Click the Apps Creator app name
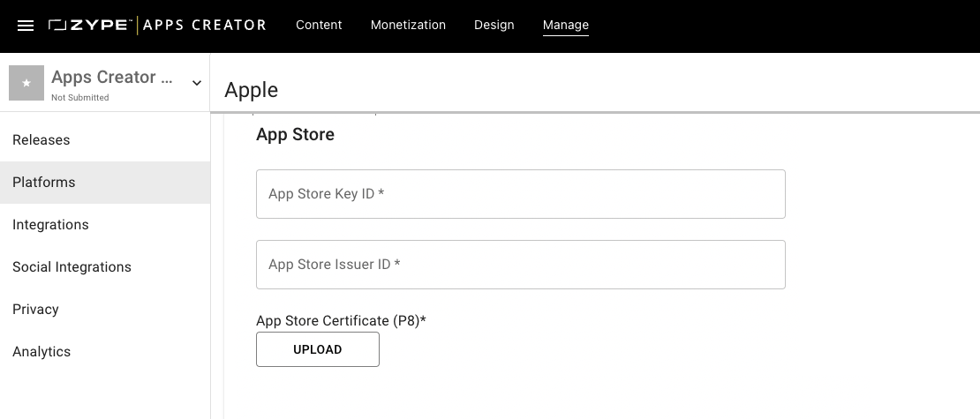 [x=112, y=77]
